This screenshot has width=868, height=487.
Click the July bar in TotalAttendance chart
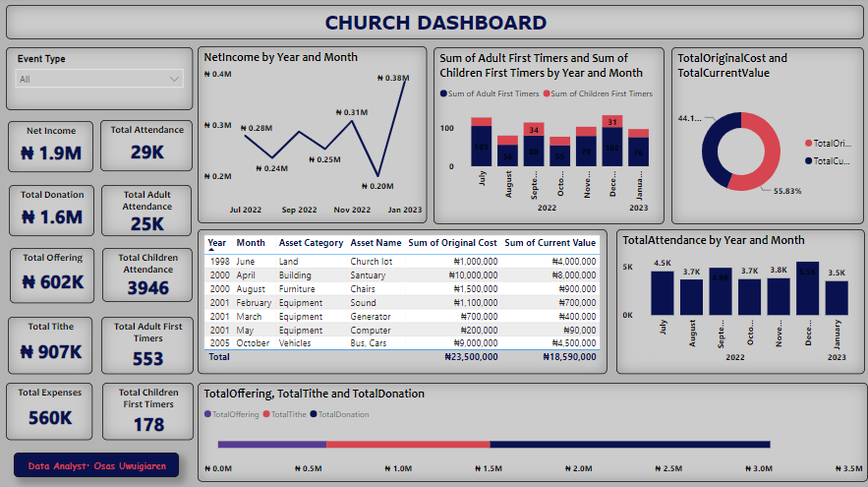tap(663, 293)
